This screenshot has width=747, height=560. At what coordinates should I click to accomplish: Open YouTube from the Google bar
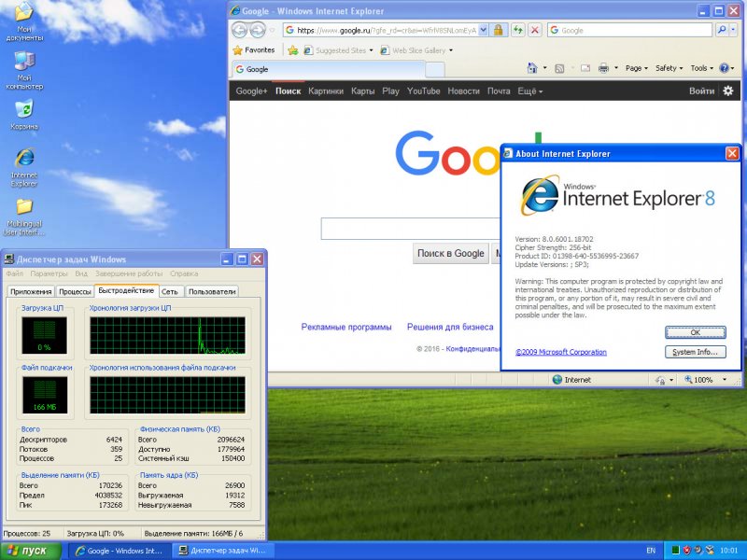coord(424,91)
